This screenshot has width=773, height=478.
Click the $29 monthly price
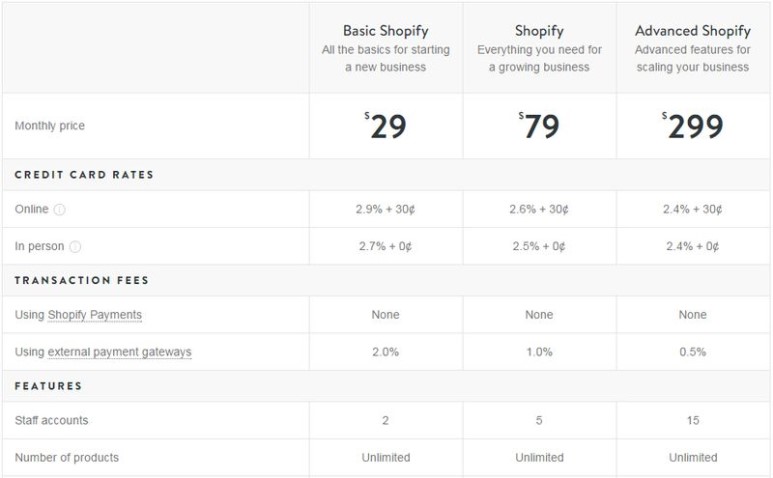pos(387,126)
